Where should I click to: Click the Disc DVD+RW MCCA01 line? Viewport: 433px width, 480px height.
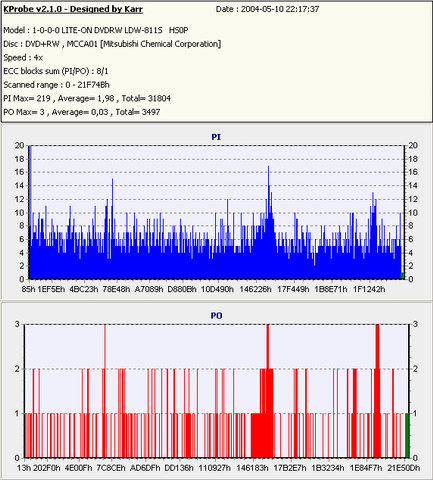[x=112, y=44]
